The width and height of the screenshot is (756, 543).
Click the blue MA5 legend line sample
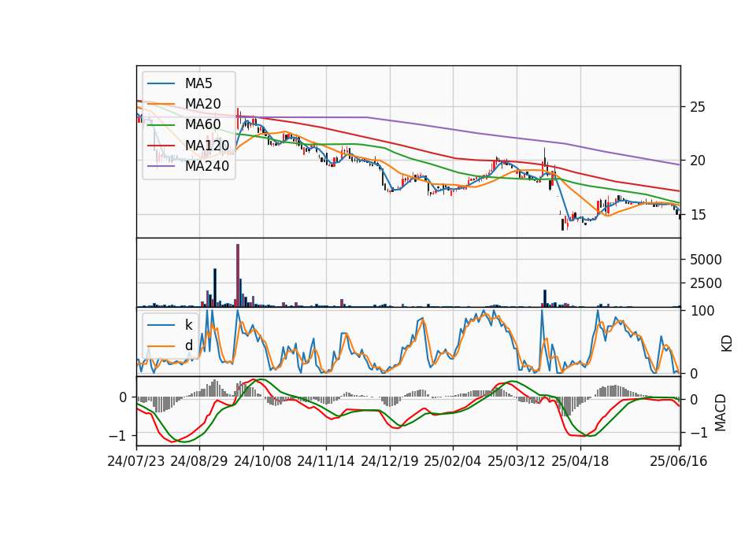pos(161,84)
